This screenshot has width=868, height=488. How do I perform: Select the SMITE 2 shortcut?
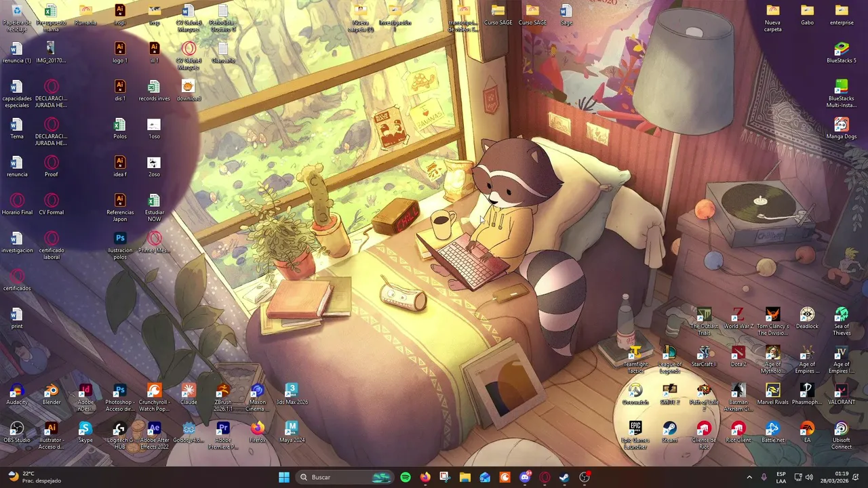669,394
